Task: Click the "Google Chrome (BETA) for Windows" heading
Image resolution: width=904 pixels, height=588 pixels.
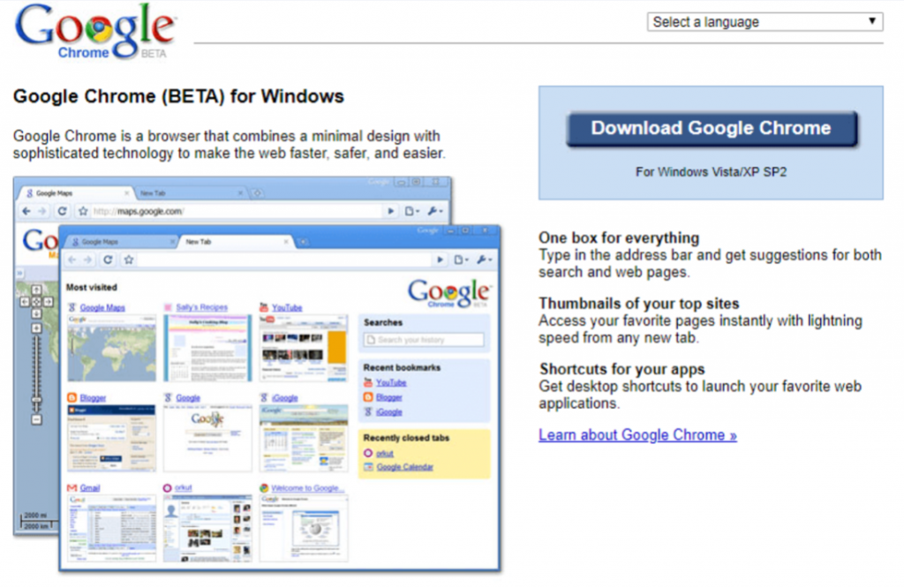Action: [178, 96]
